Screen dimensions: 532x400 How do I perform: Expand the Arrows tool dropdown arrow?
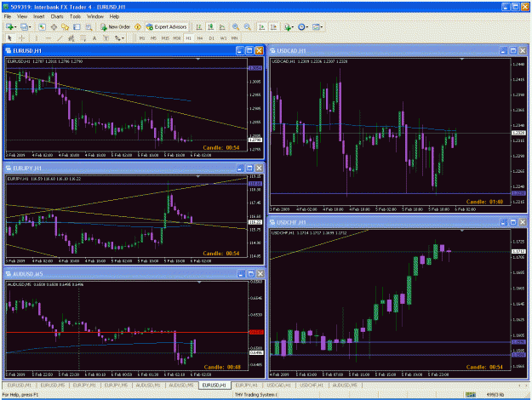click(x=123, y=38)
